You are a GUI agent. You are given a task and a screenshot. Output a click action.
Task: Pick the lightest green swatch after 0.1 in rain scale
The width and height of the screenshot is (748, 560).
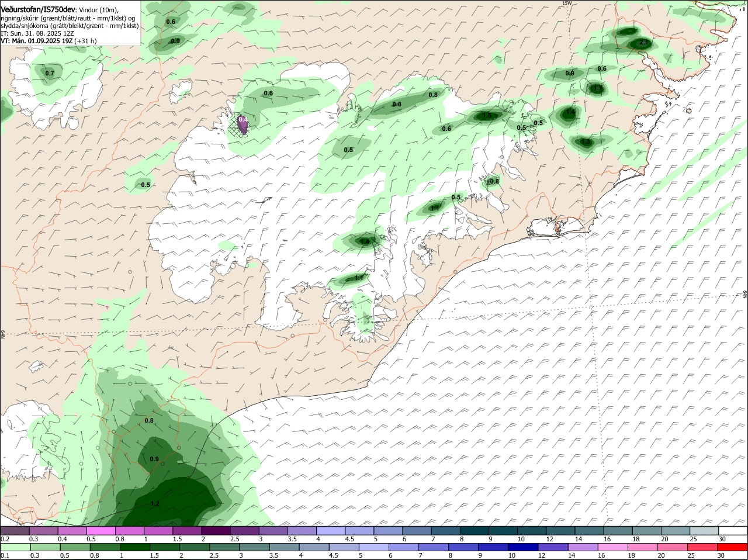click(x=16, y=547)
